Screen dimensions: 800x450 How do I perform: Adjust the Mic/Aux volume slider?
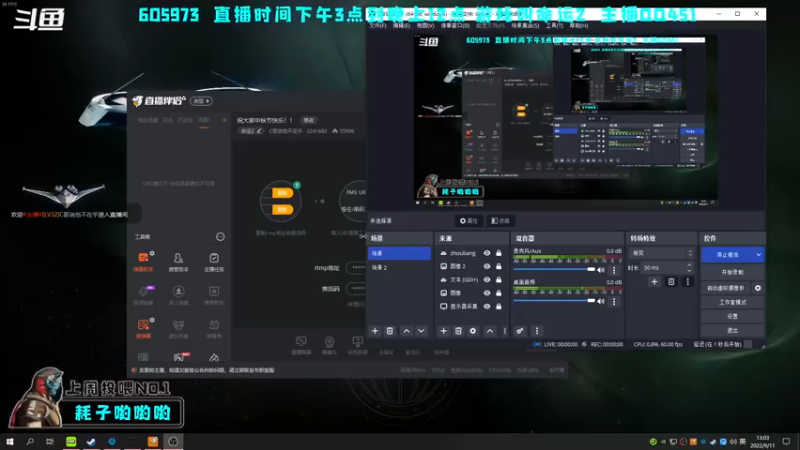(x=554, y=269)
